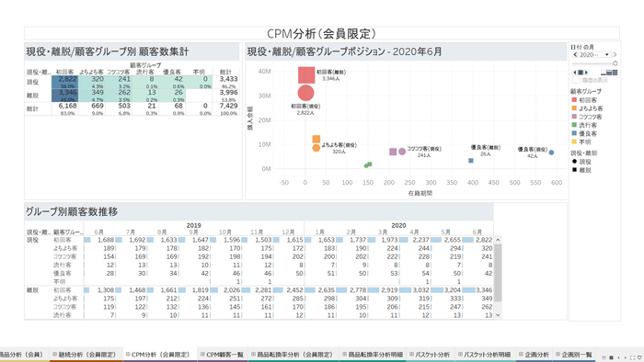Open 企画別一覧 tab

click(574, 355)
